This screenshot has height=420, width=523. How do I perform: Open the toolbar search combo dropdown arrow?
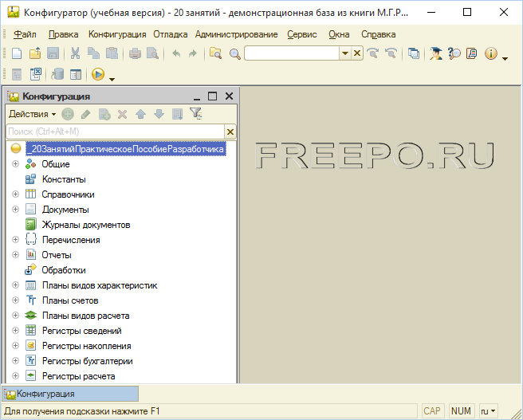[345, 53]
